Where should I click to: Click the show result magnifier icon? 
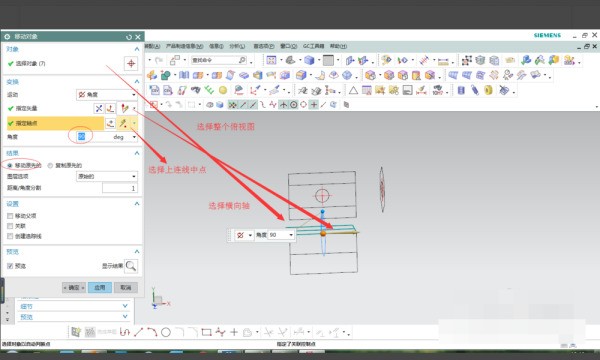[131, 266]
